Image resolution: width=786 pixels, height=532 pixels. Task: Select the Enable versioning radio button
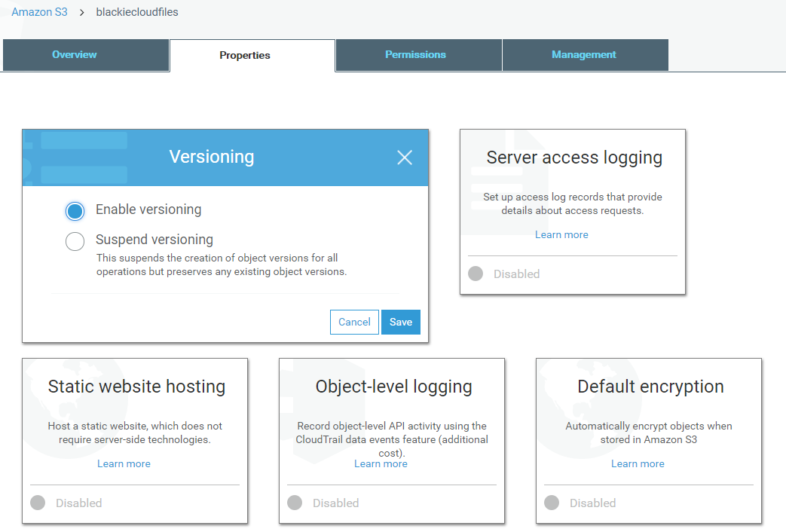[75, 211]
